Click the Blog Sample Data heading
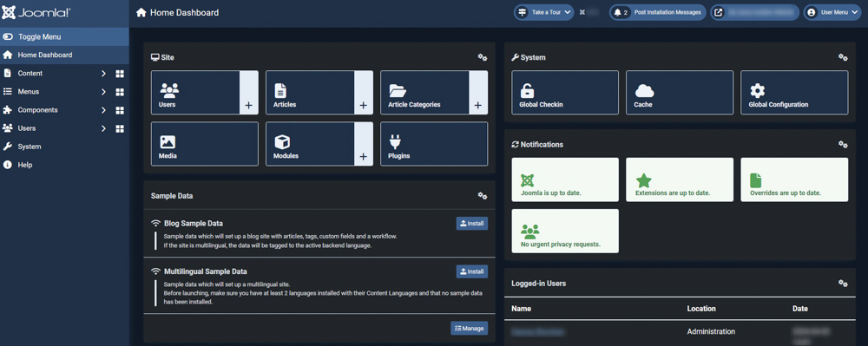The image size is (868, 346). pyautogui.click(x=194, y=224)
